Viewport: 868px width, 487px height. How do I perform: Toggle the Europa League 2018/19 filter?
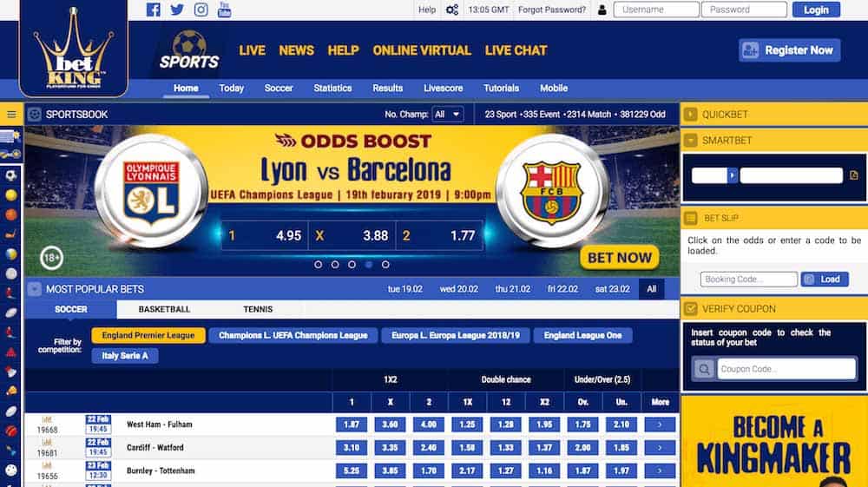(x=456, y=335)
